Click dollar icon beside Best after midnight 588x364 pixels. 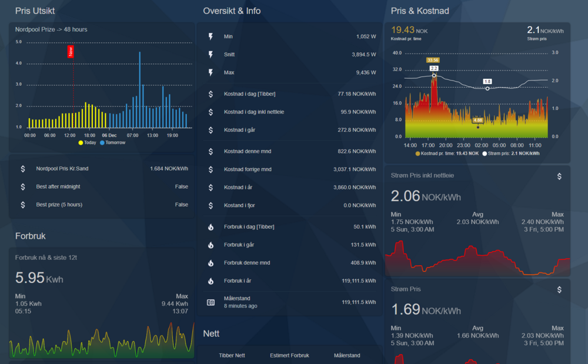(23, 187)
